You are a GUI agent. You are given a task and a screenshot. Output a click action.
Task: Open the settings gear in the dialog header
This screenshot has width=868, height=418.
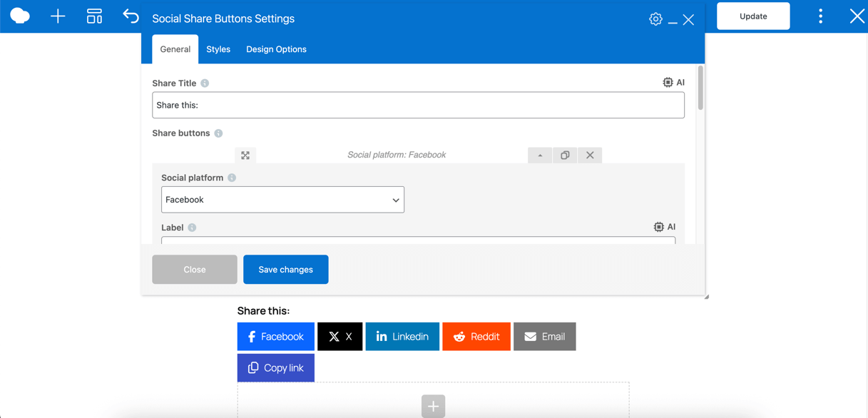655,19
